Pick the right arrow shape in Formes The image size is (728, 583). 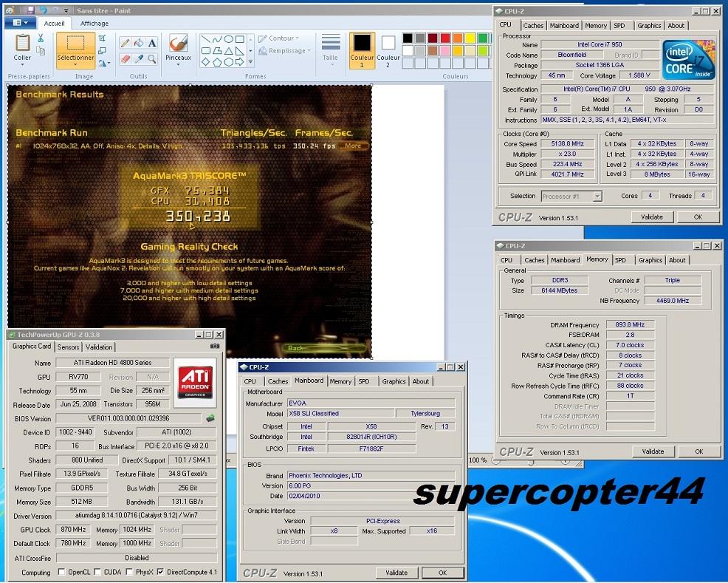pos(239,62)
